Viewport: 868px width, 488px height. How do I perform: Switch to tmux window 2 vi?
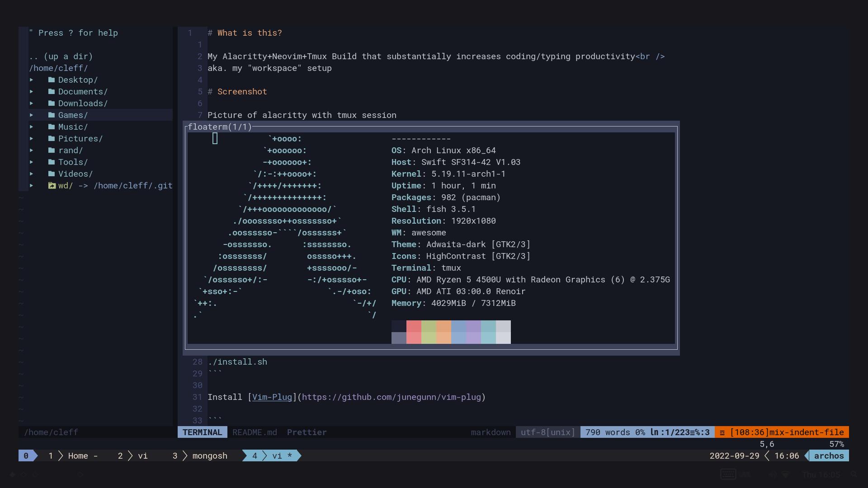coord(132,456)
